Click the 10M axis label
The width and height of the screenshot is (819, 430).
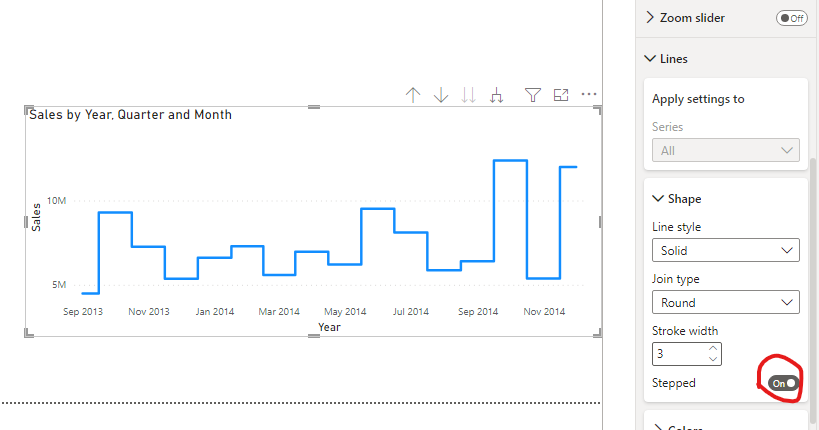[x=56, y=201]
